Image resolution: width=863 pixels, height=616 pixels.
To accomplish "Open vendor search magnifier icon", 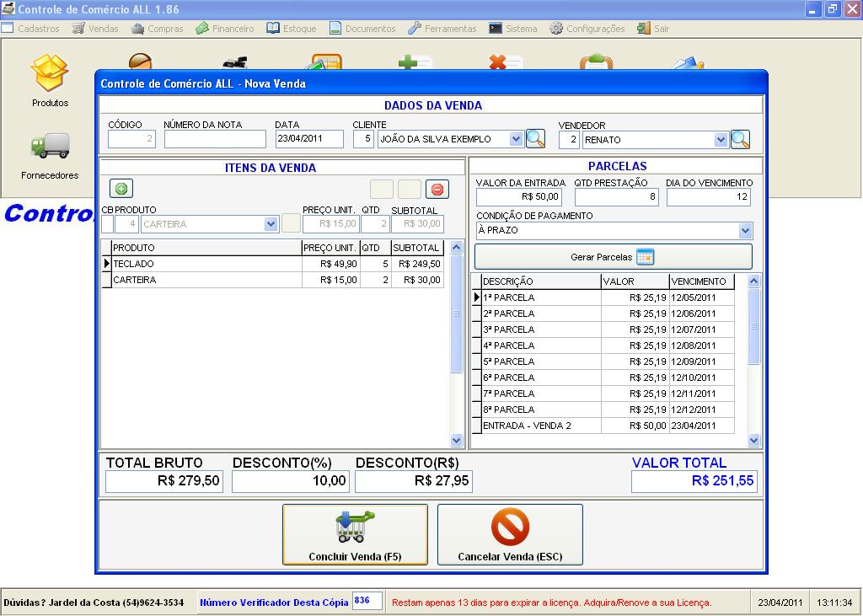I will pos(739,139).
